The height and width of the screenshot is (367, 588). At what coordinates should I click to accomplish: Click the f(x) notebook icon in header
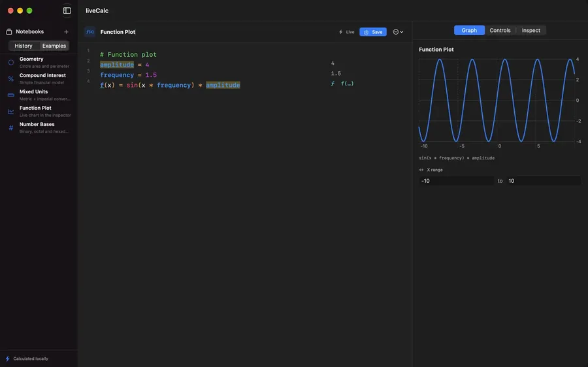(90, 32)
